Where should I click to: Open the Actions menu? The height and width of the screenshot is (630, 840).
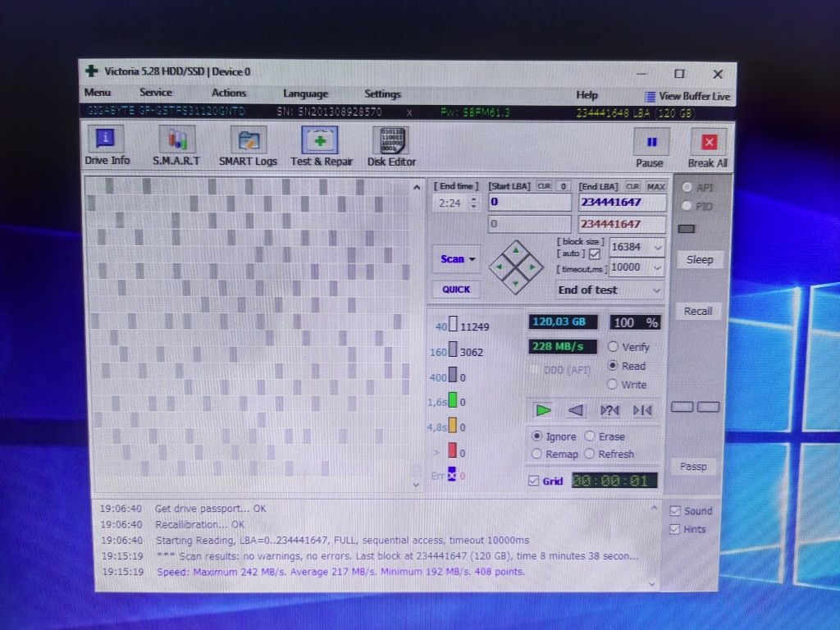point(229,94)
